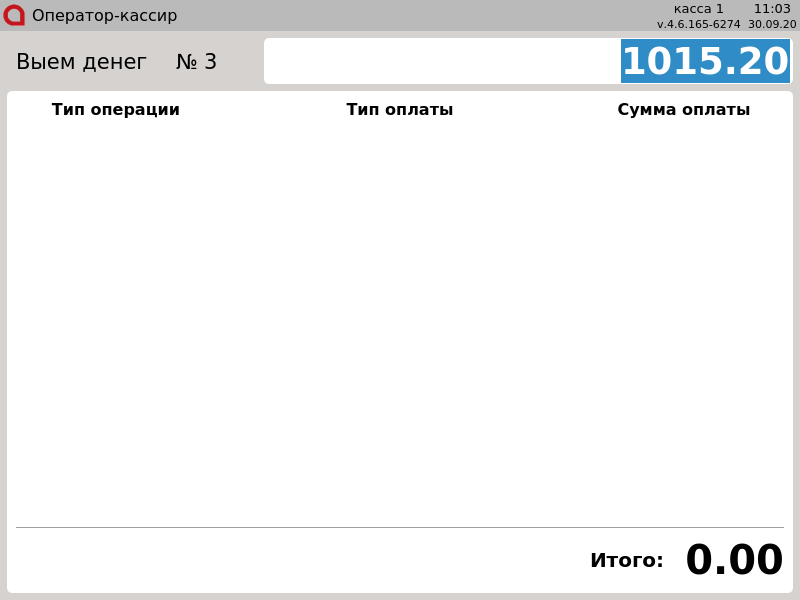Viewport: 800px width, 600px height.
Task: Click the 'Итого:' label
Action: tap(627, 560)
